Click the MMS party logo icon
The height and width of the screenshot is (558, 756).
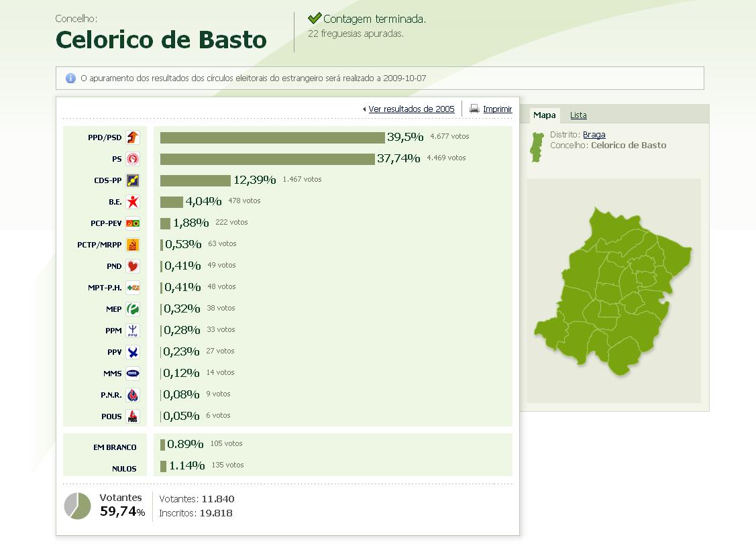[x=133, y=374]
